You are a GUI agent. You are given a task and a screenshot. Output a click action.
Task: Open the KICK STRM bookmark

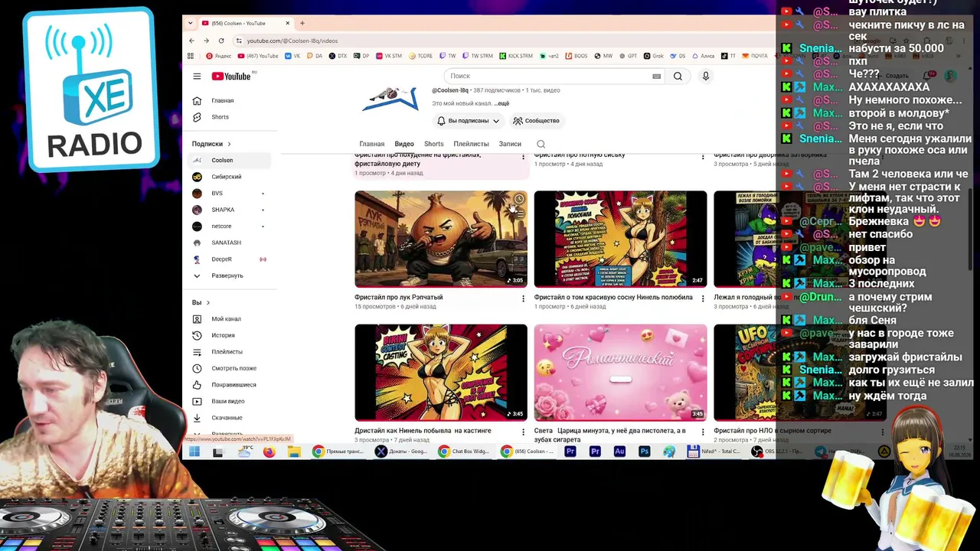click(516, 56)
